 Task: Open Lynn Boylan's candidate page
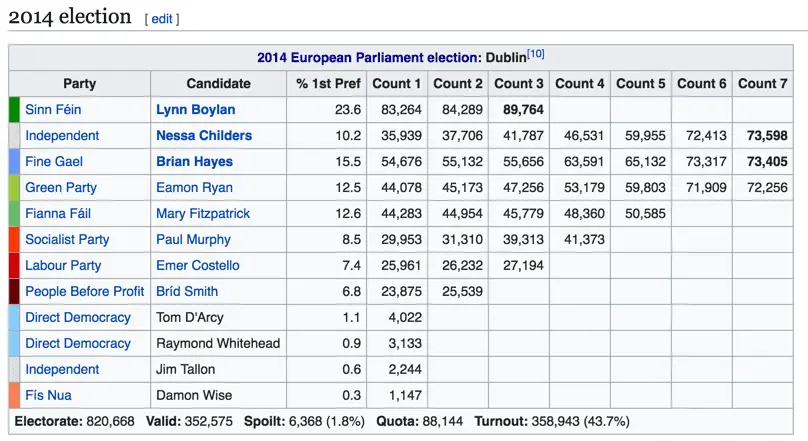(196, 109)
